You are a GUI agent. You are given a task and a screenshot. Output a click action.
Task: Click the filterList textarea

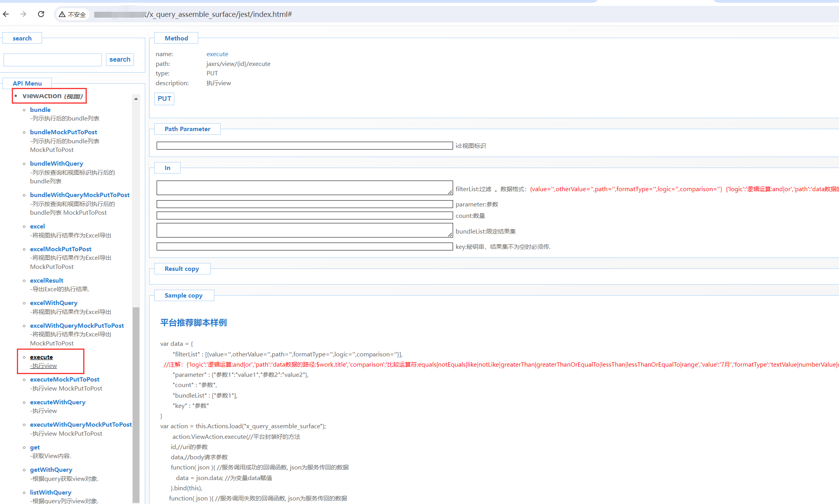304,188
